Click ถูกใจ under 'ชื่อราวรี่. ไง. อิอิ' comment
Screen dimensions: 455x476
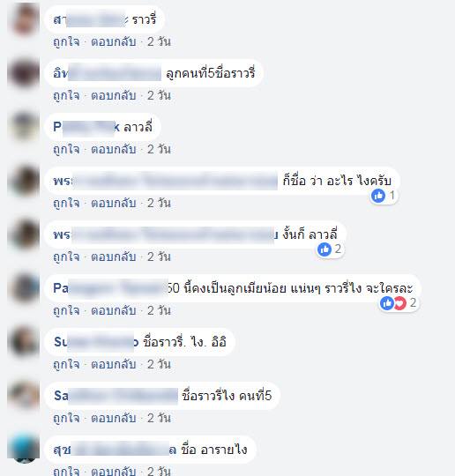click(x=66, y=364)
